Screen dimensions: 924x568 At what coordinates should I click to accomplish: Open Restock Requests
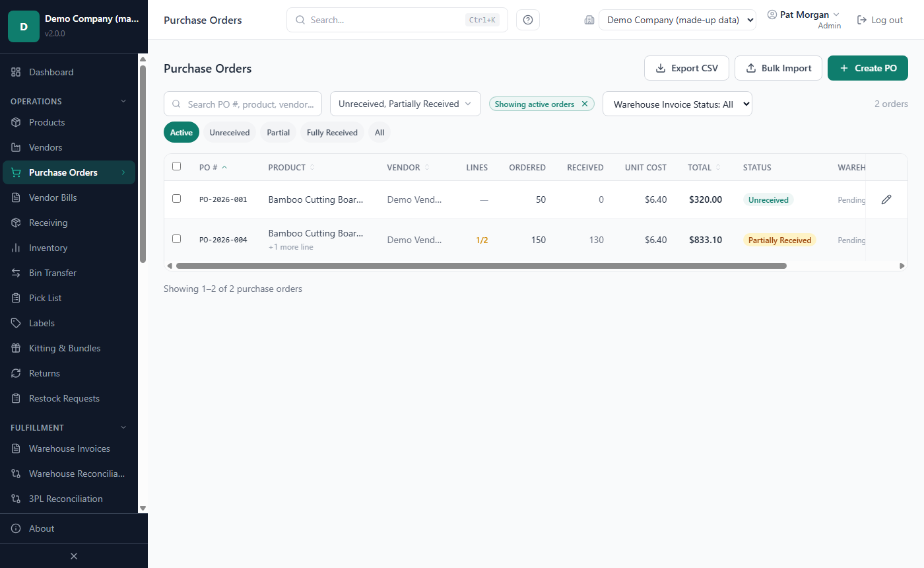69,398
